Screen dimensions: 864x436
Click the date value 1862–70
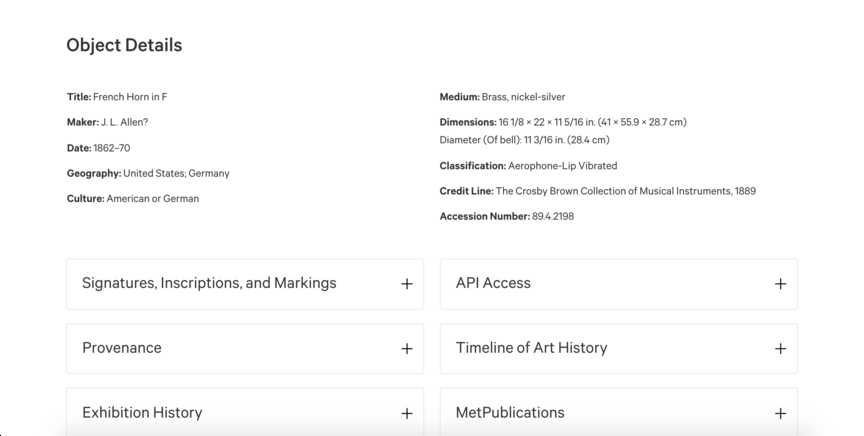coord(111,148)
